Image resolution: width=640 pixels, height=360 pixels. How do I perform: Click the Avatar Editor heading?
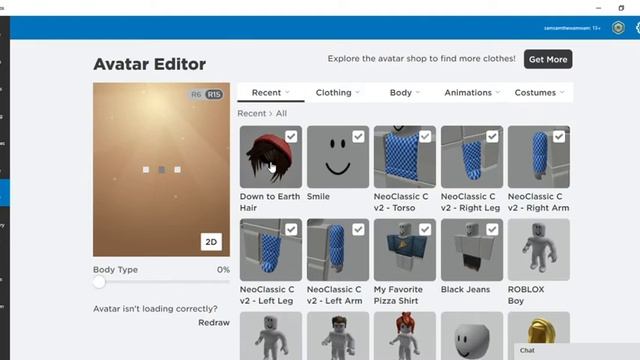click(149, 64)
